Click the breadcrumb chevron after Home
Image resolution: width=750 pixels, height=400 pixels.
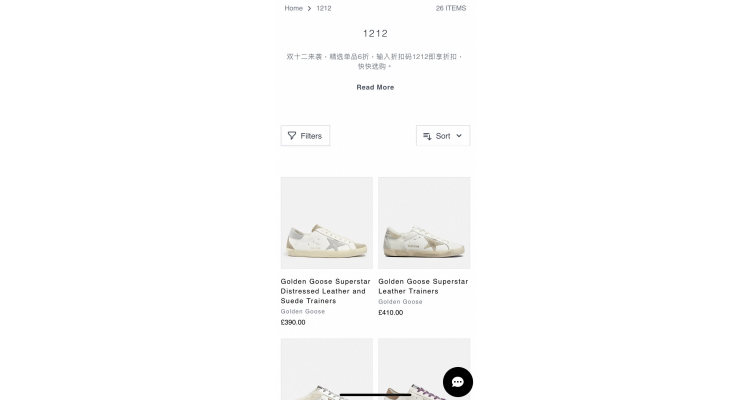(309, 9)
